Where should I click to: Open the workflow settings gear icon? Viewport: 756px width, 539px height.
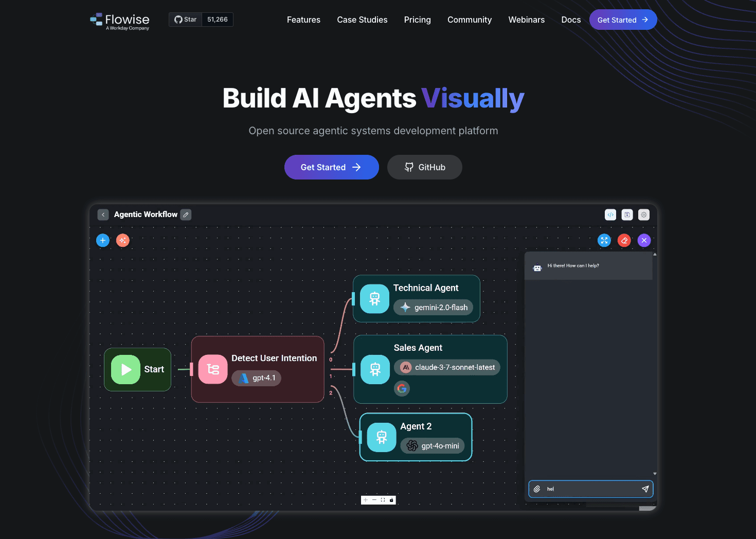[643, 214]
